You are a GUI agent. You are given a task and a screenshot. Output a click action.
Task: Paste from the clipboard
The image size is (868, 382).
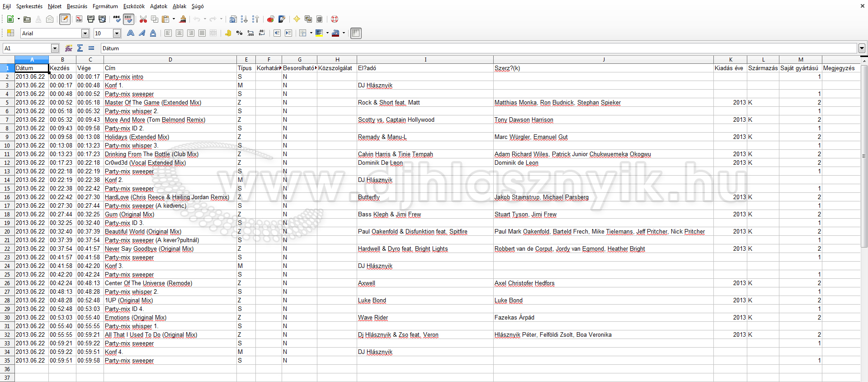[165, 19]
